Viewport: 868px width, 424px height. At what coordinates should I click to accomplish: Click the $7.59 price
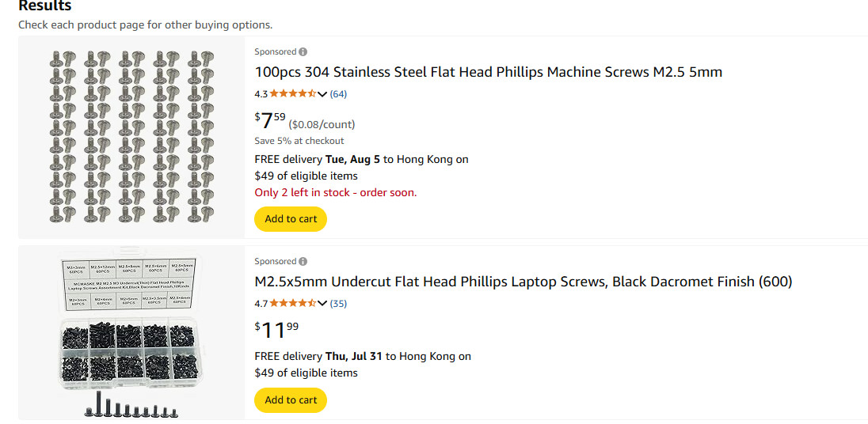pyautogui.click(x=270, y=120)
